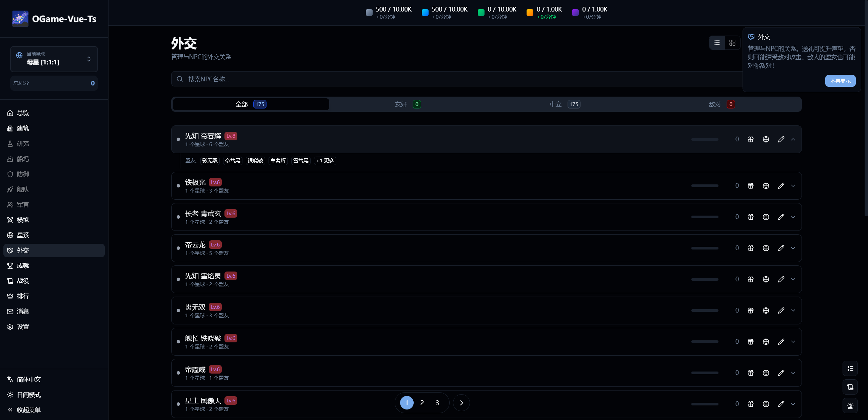This screenshot has width=868, height=420.
Task: Open the 船坞 section from the sidebar
Action: click(22, 159)
